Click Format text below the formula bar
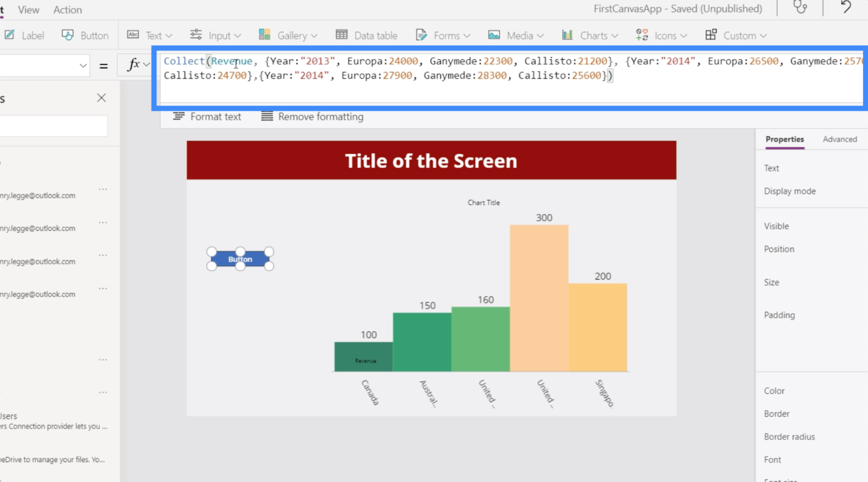Image resolution: width=868 pixels, height=482 pixels. pyautogui.click(x=207, y=117)
